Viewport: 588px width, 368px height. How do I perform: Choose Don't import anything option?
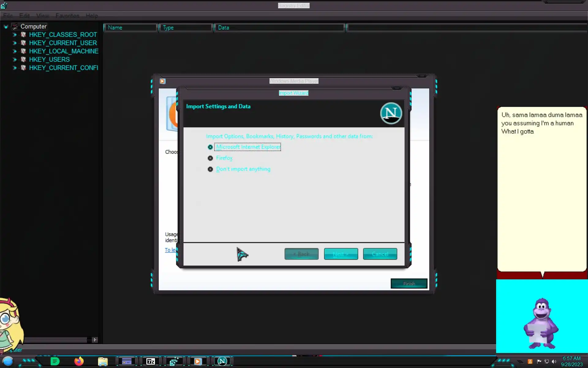click(210, 169)
